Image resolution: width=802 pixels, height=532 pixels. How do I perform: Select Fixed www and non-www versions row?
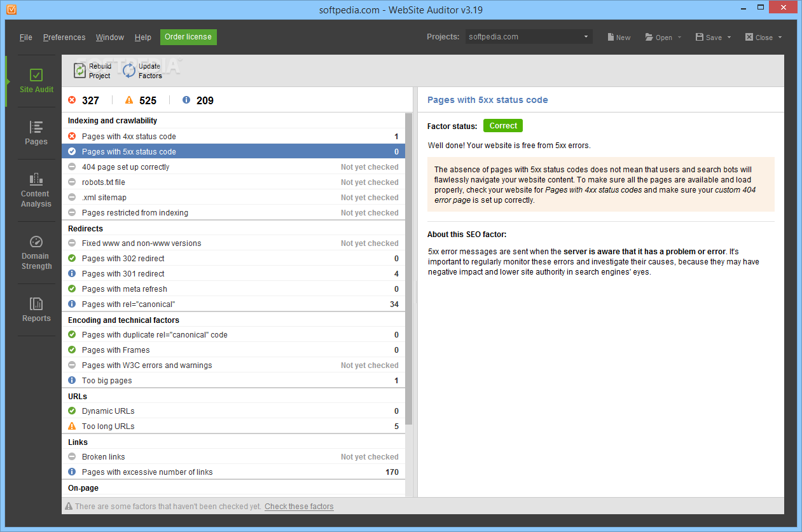pos(233,243)
